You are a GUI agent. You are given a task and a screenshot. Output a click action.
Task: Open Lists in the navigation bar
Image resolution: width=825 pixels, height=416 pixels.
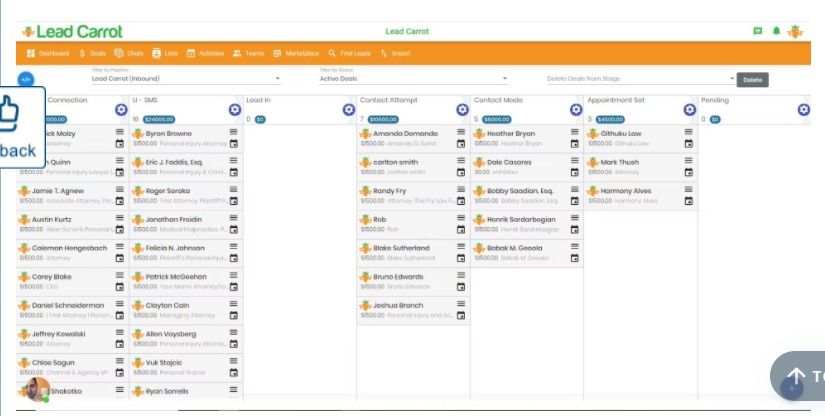click(x=165, y=53)
